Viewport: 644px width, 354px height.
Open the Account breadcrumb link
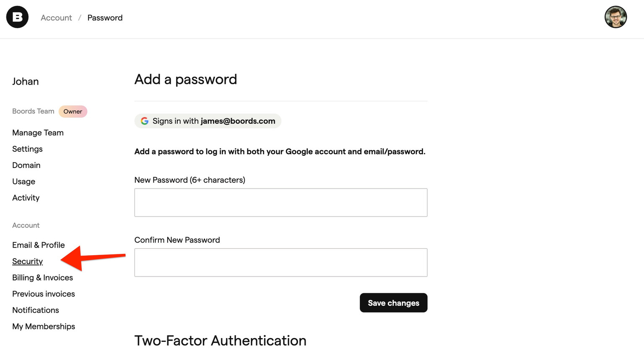pyautogui.click(x=56, y=18)
